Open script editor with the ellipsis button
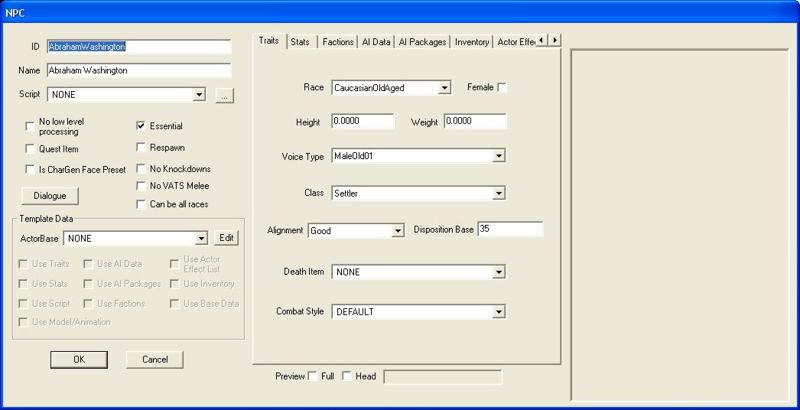 tap(224, 95)
